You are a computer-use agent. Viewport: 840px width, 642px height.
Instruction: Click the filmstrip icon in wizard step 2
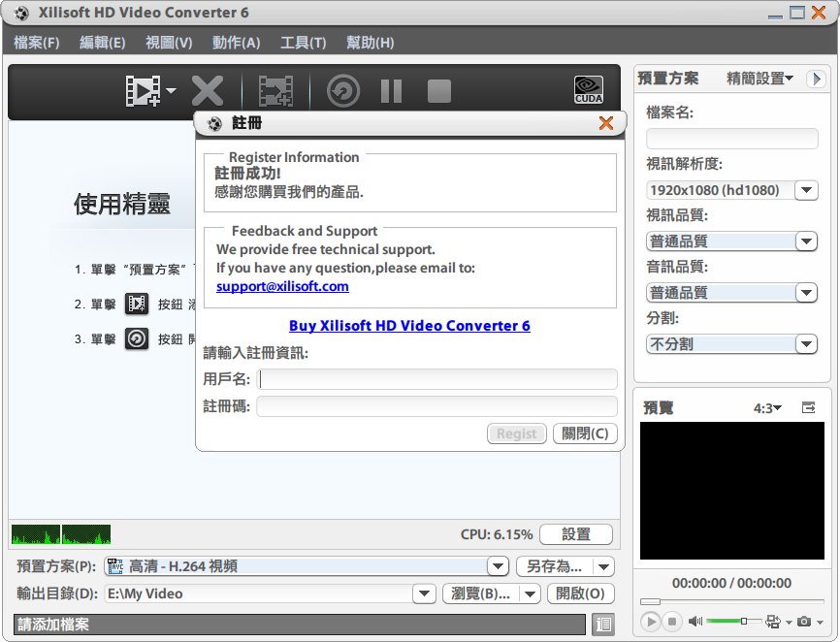[137, 304]
